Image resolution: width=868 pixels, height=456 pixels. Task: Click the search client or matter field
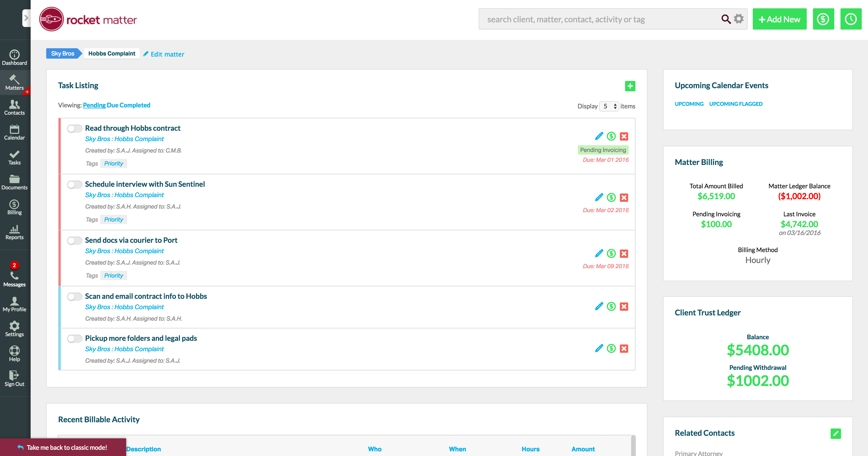[x=600, y=19]
